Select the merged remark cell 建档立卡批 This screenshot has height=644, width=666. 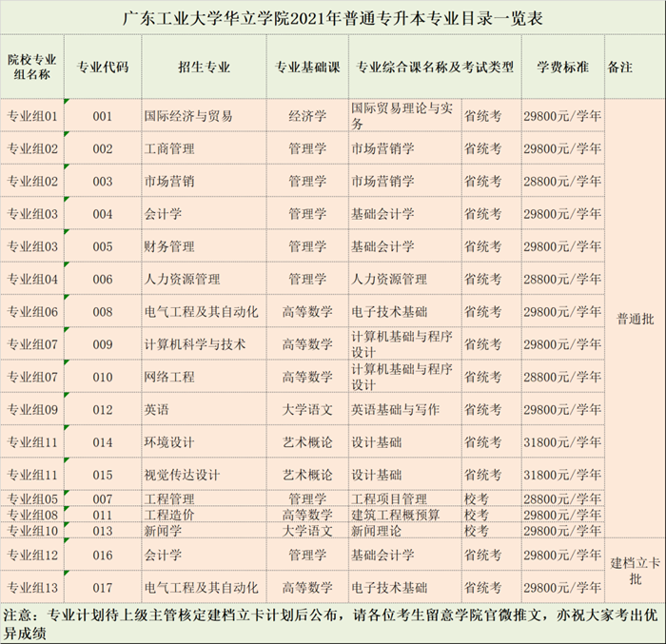[x=635, y=571]
